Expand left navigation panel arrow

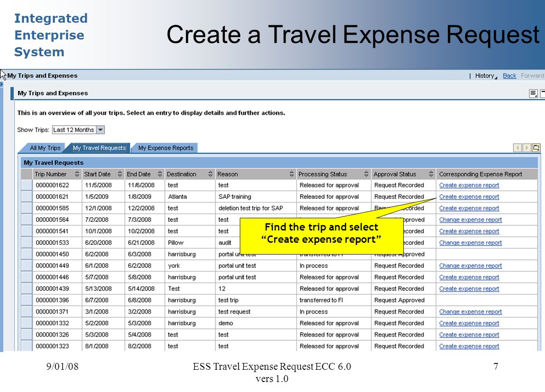2,84
